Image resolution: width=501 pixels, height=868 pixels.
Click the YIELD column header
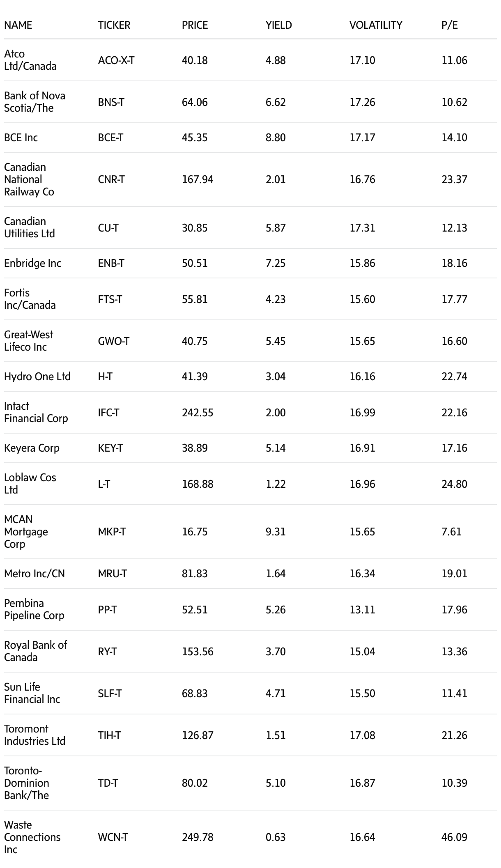coord(278,25)
